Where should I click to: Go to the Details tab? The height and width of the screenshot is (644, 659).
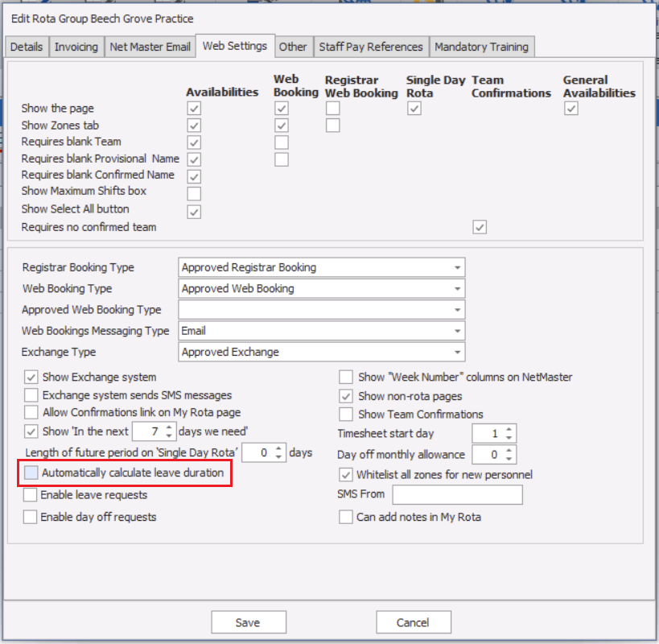[27, 47]
